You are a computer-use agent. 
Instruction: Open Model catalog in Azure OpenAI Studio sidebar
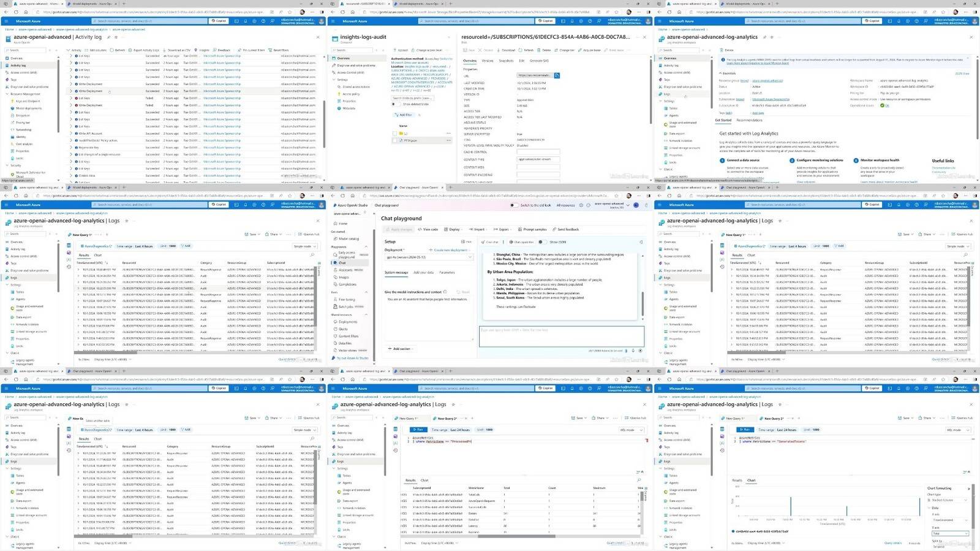pos(347,238)
